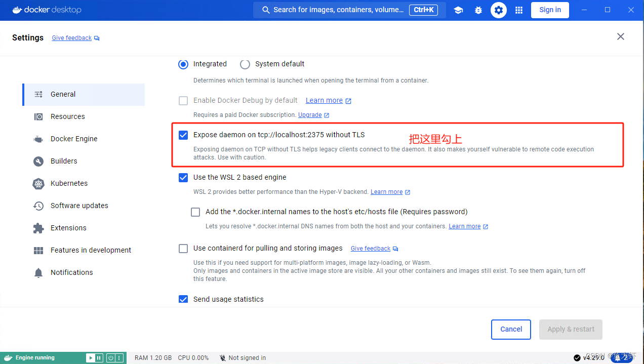The height and width of the screenshot is (364, 644).
Task: Click Learn more link for docker.internal DNS names
Action: [x=464, y=226]
